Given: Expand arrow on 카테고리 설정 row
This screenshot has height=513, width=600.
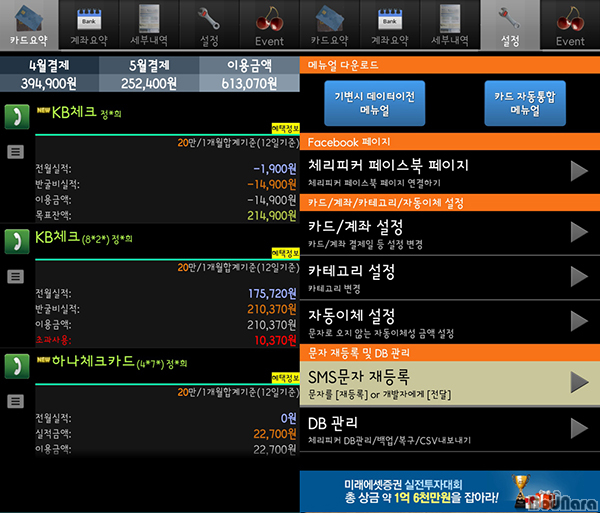Looking at the screenshot, I should [x=579, y=277].
